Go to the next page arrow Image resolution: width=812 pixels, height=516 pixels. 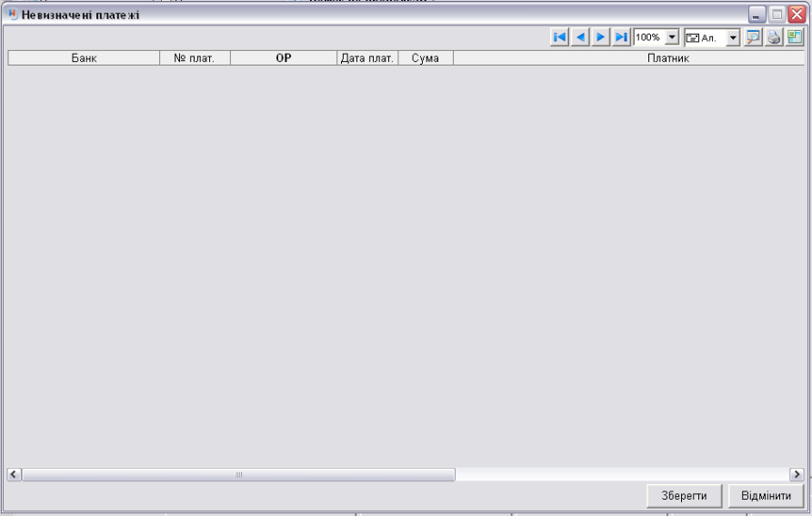[x=601, y=37]
